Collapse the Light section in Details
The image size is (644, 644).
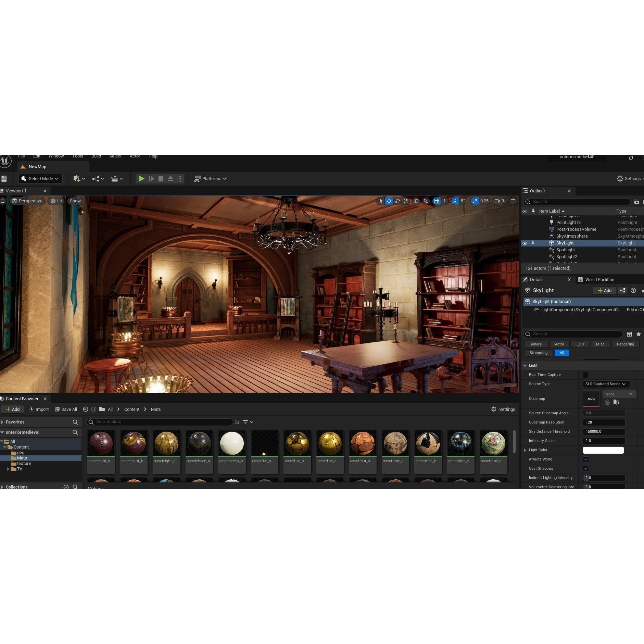[x=526, y=365]
